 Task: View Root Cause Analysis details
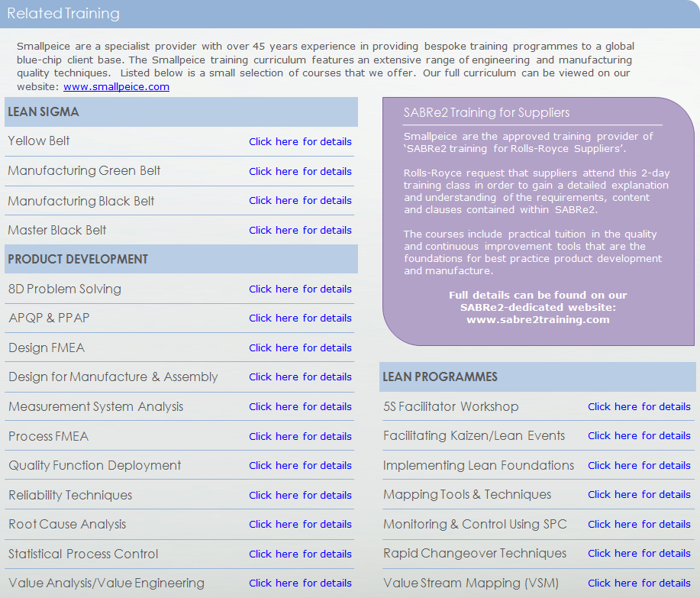click(x=300, y=524)
